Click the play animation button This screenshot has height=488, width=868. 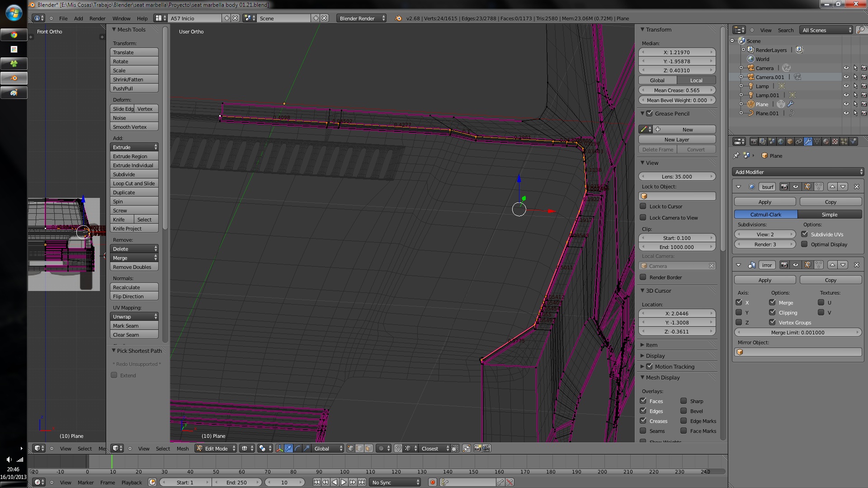[x=344, y=482]
